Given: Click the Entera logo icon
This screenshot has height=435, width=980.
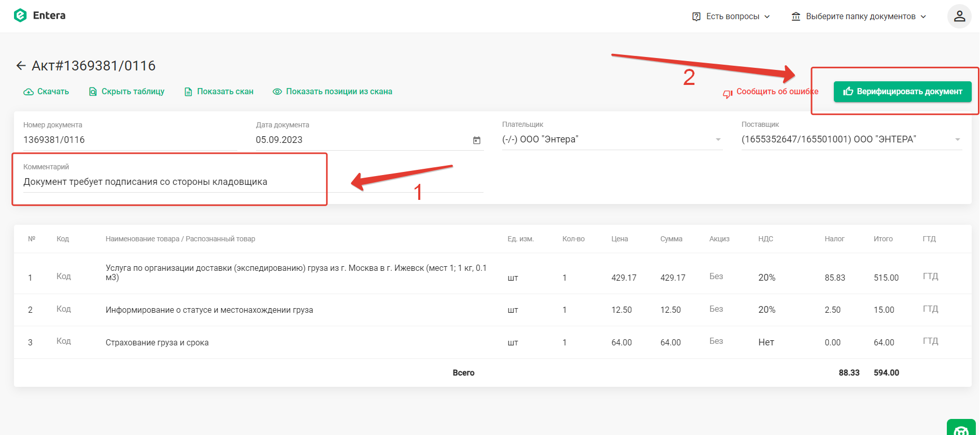Looking at the screenshot, I should coord(20,16).
